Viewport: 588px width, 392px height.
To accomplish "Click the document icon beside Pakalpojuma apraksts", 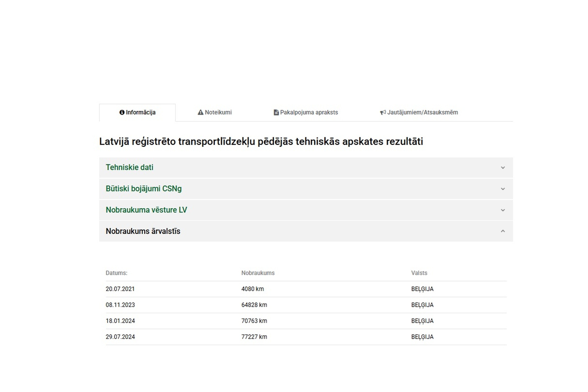I will click(x=276, y=113).
